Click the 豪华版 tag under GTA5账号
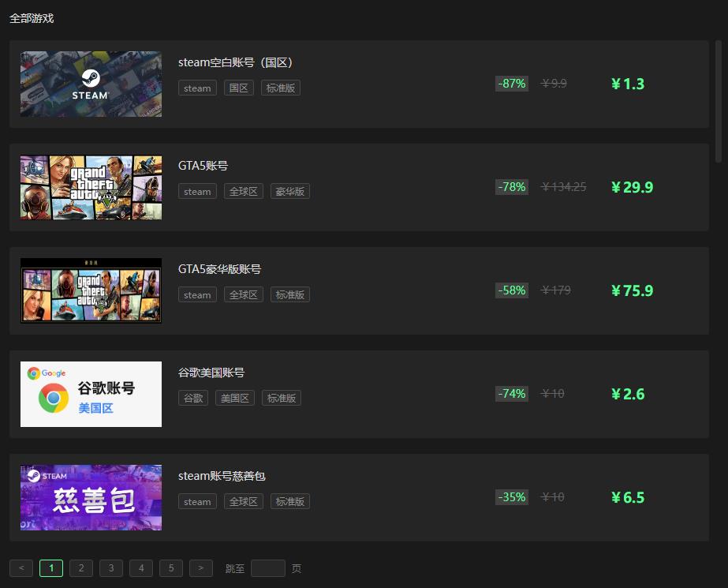The height and width of the screenshot is (588, 728). tap(290, 191)
